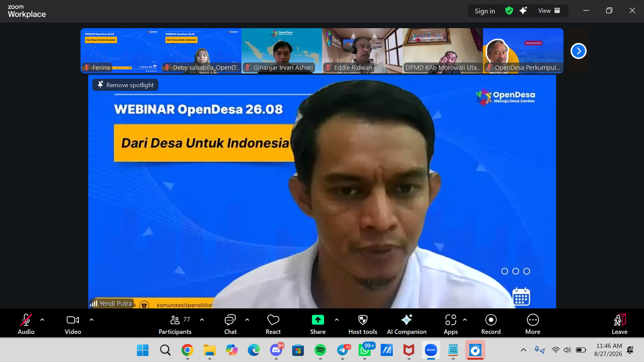Viewport: 644px width, 362px height.
Task: Start recording with the Record button
Action: coord(491,324)
